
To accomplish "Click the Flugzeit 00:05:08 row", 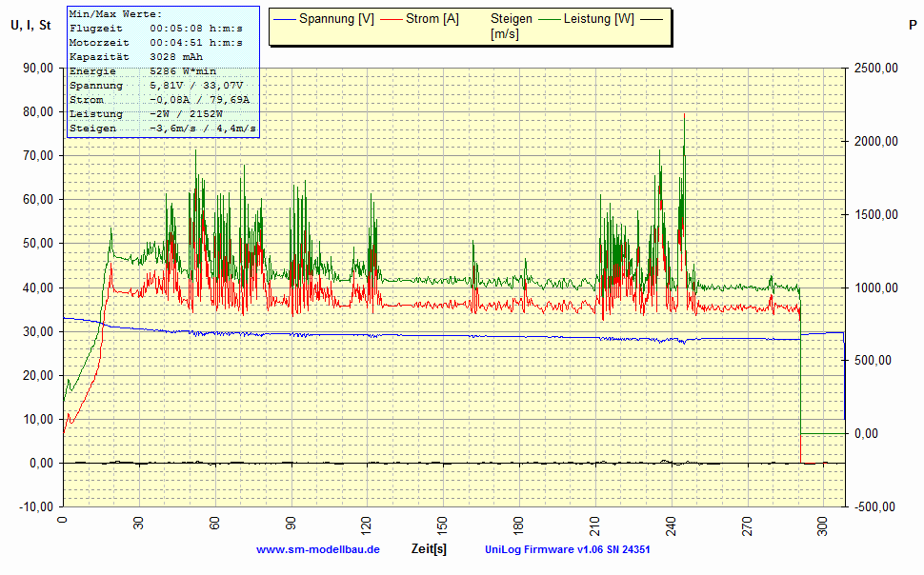I will click(155, 29).
